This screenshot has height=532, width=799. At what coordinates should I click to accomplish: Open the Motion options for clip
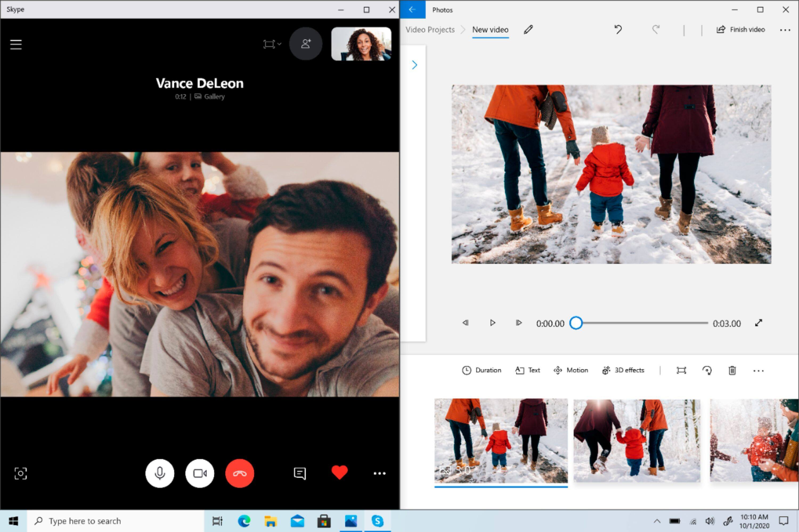point(570,370)
